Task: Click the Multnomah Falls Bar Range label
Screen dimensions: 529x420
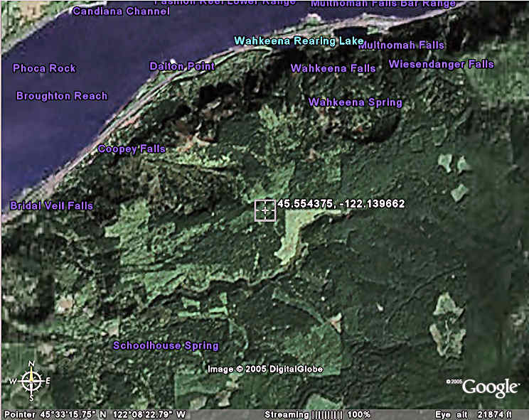Action: tap(383, 4)
